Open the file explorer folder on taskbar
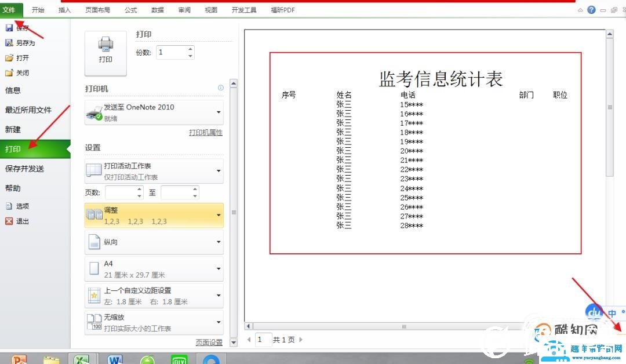 click(51, 359)
